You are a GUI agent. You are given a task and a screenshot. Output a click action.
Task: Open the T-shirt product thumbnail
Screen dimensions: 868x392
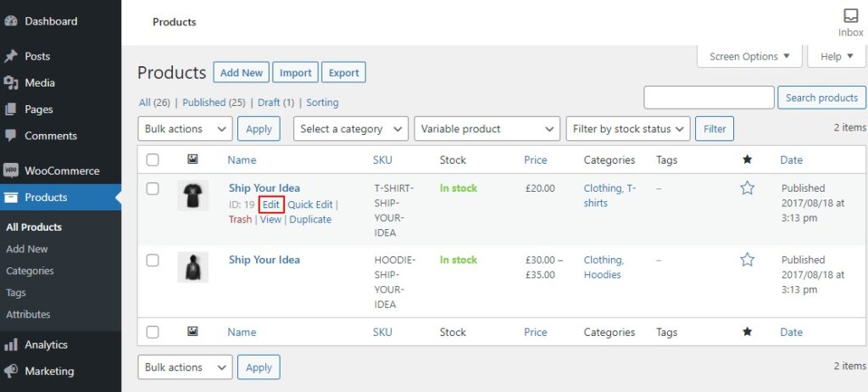pos(192,195)
